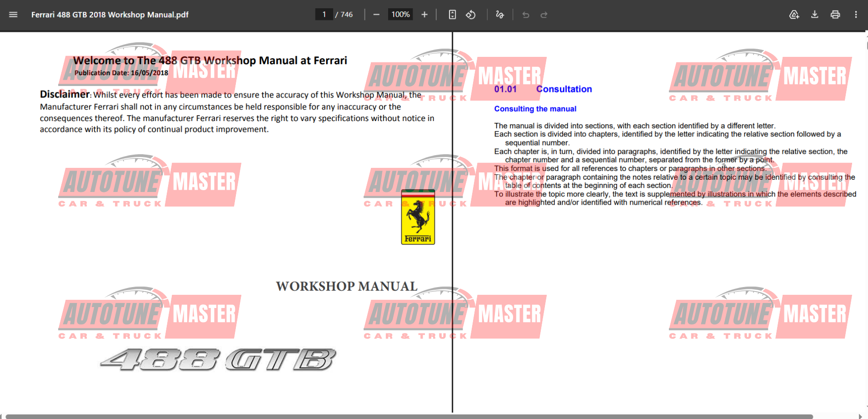Click the 'Publication Date: 16/05/2018' text
The height and width of the screenshot is (419, 868).
[121, 73]
